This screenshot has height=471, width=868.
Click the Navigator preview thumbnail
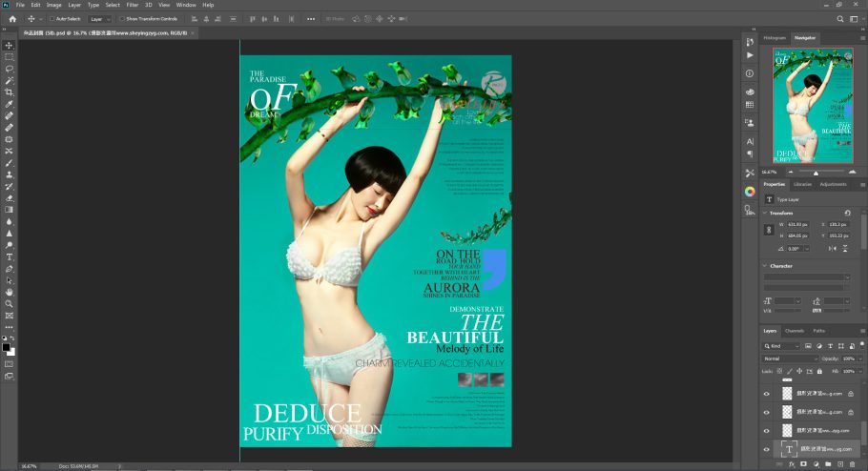[x=813, y=105]
